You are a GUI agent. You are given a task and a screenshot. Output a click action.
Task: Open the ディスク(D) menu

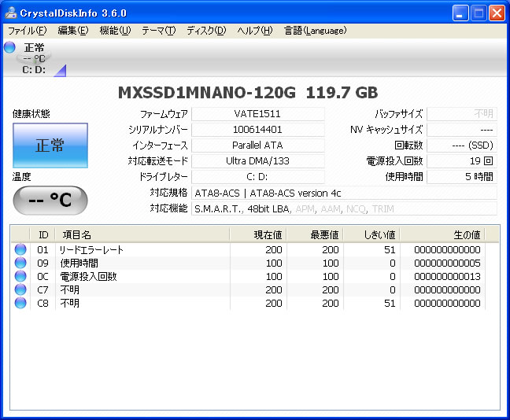pyautogui.click(x=206, y=31)
